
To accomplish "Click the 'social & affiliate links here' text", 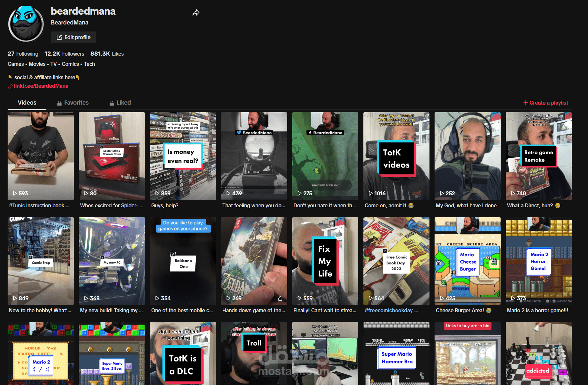I will (45, 77).
